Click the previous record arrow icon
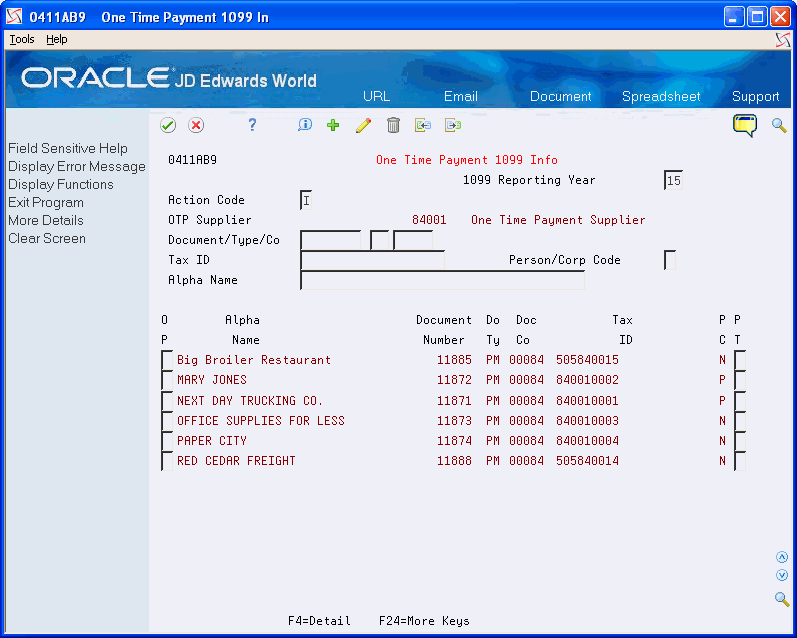 tap(423, 125)
